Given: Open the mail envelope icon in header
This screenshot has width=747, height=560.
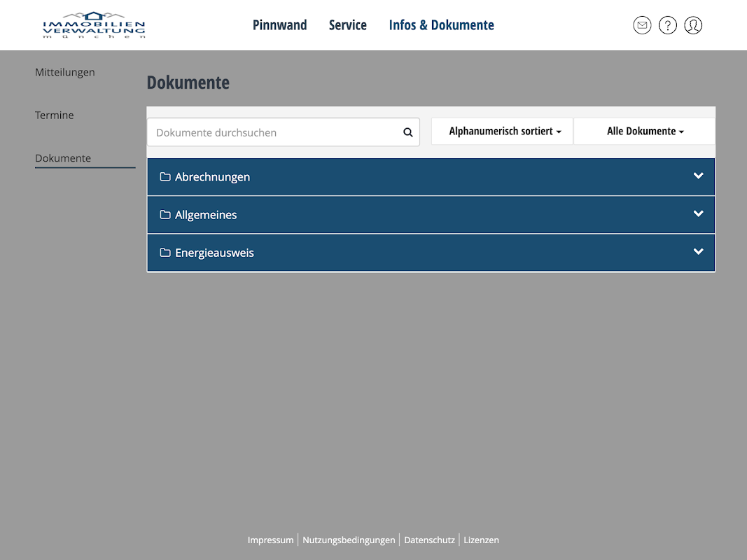Looking at the screenshot, I should 642,25.
